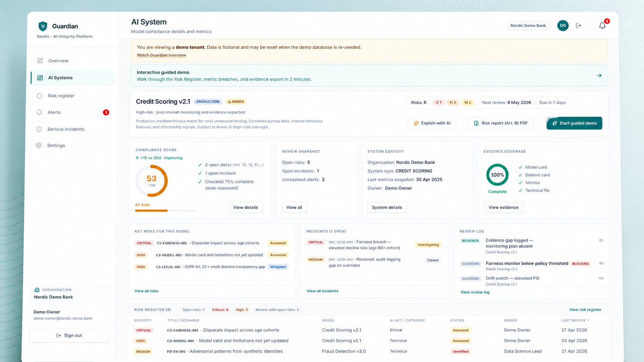This screenshot has height=362, width=644.
Task: Sort by Last Review column arrow
Action: click(x=588, y=320)
